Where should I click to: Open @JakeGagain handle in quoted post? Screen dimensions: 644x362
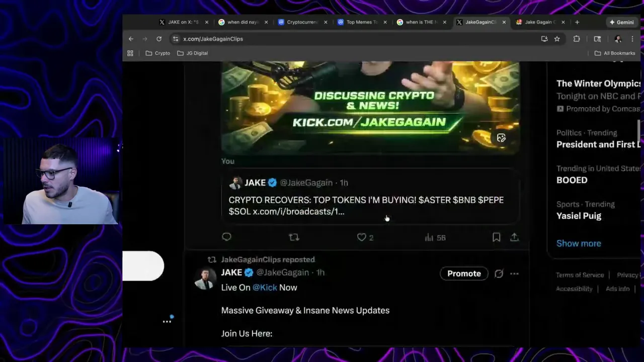[306, 183]
